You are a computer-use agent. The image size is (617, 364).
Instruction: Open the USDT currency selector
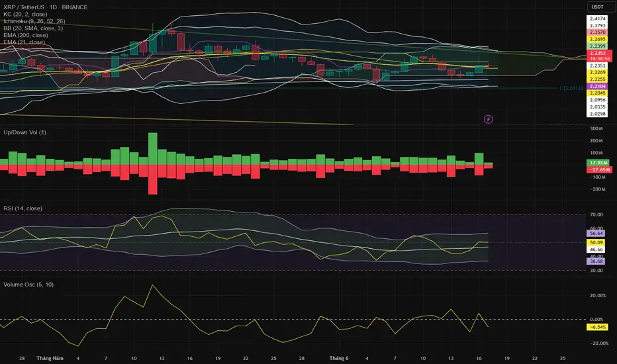point(598,7)
